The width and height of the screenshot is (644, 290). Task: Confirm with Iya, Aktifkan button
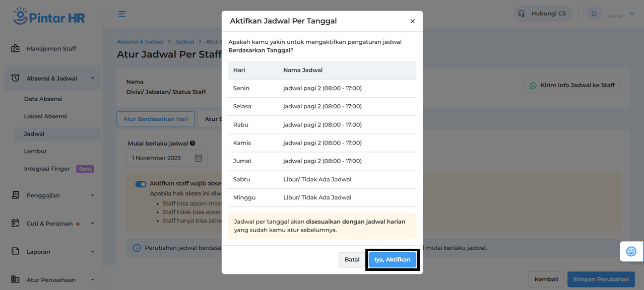[392, 260]
